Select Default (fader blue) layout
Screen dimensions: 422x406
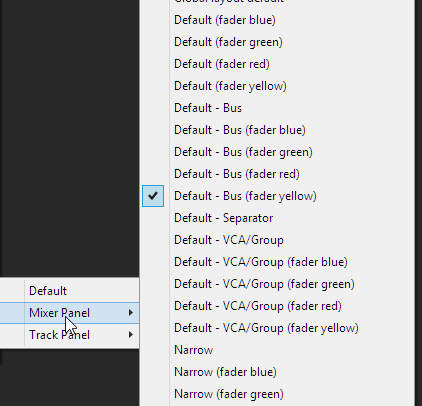point(277,20)
